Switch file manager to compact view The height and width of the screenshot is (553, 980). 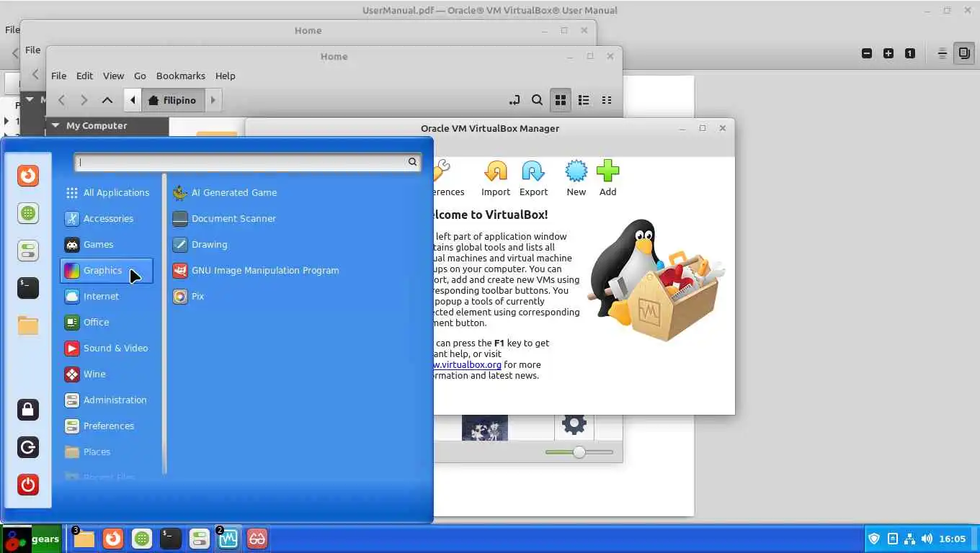[607, 100]
